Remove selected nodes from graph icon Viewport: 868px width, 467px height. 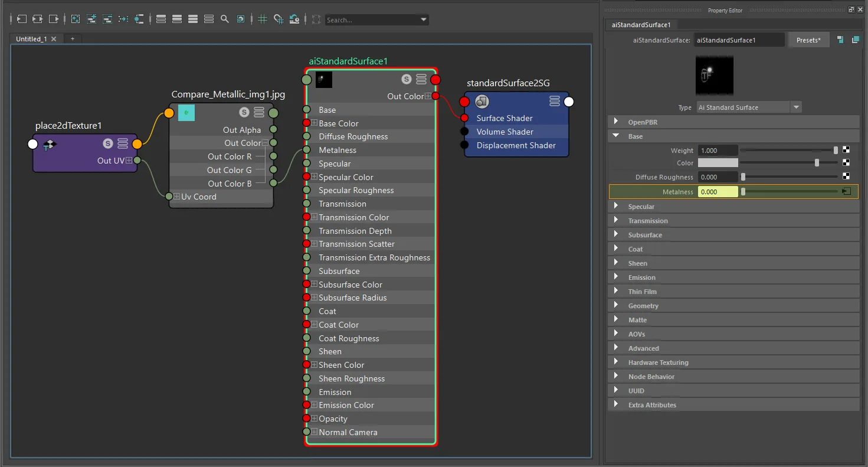[107, 19]
